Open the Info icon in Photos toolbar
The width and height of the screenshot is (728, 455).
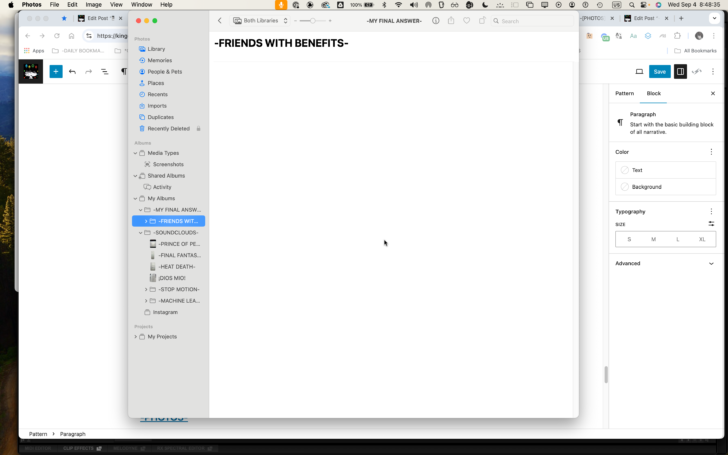[436, 20]
